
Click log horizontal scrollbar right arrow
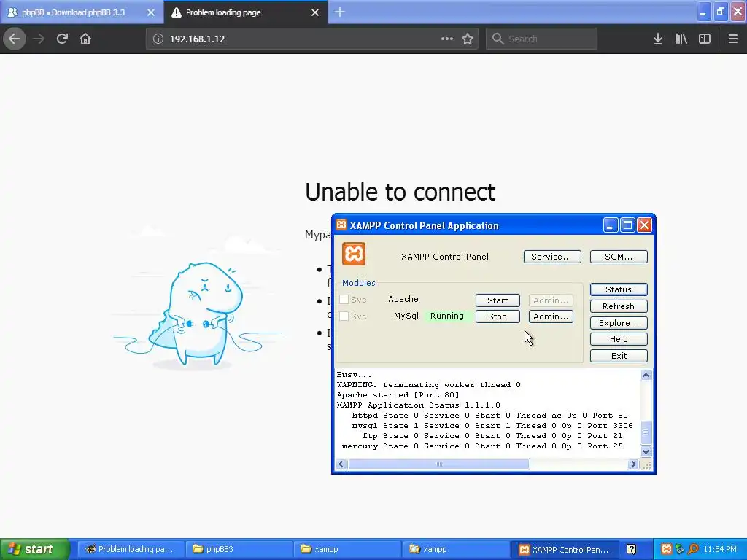(x=633, y=464)
